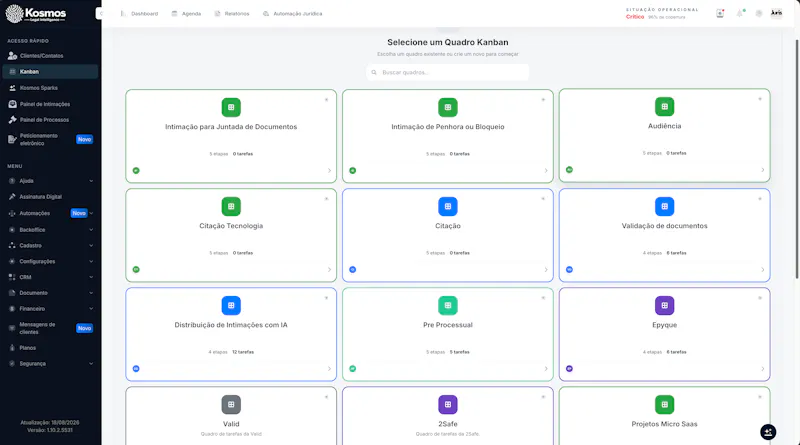
Task: Toggle favorite star on Pre Processual card
Action: click(543, 298)
